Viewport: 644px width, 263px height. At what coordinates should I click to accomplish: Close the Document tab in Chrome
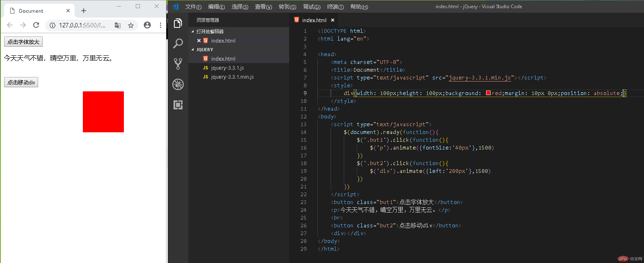click(68, 11)
